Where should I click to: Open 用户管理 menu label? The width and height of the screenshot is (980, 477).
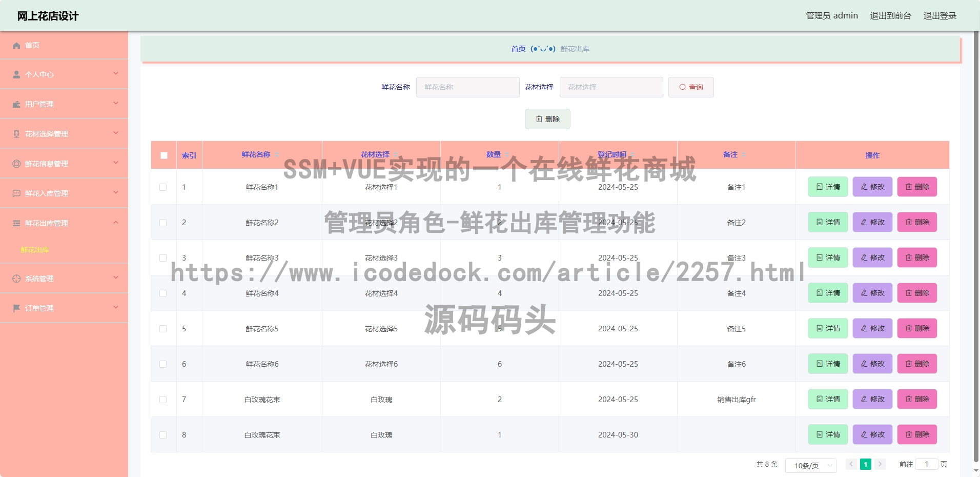[x=39, y=105]
